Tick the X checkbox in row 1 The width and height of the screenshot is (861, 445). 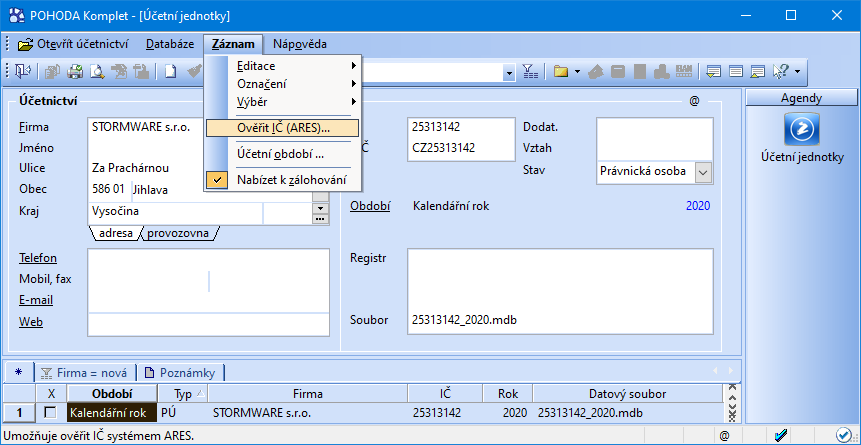coord(52,412)
